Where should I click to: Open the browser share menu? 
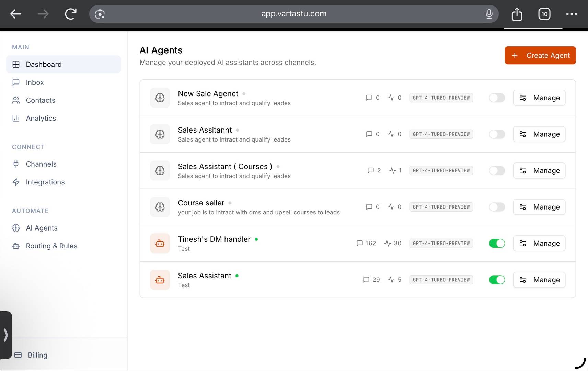click(x=517, y=14)
